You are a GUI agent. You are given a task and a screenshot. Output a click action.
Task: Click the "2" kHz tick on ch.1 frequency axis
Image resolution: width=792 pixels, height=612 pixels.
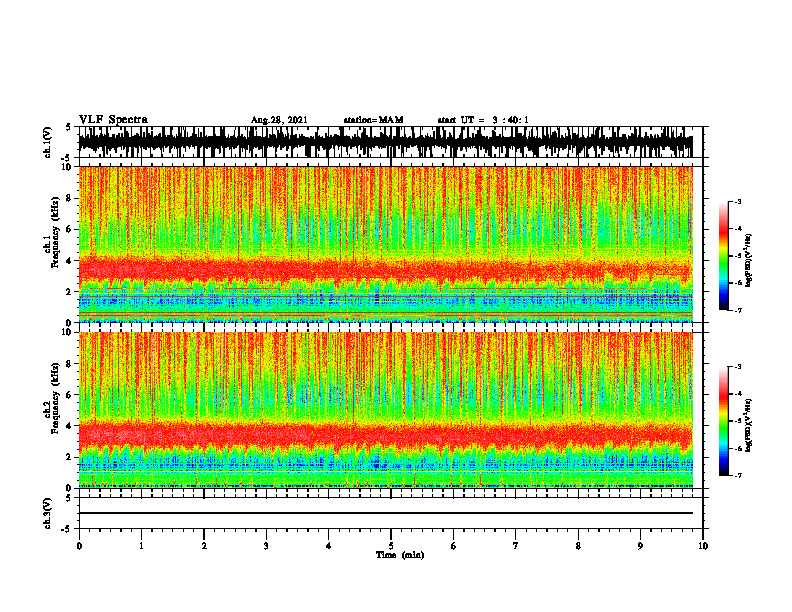coord(70,291)
